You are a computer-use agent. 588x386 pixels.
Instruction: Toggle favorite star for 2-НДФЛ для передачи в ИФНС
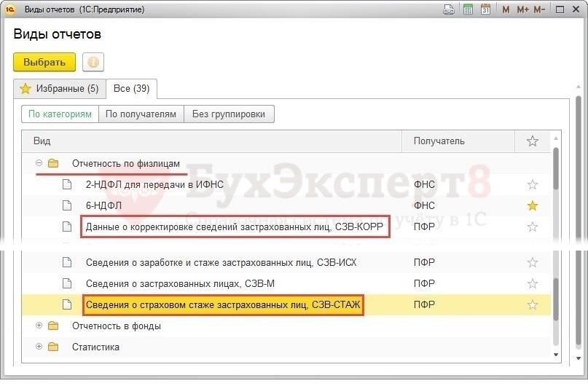pos(533,184)
